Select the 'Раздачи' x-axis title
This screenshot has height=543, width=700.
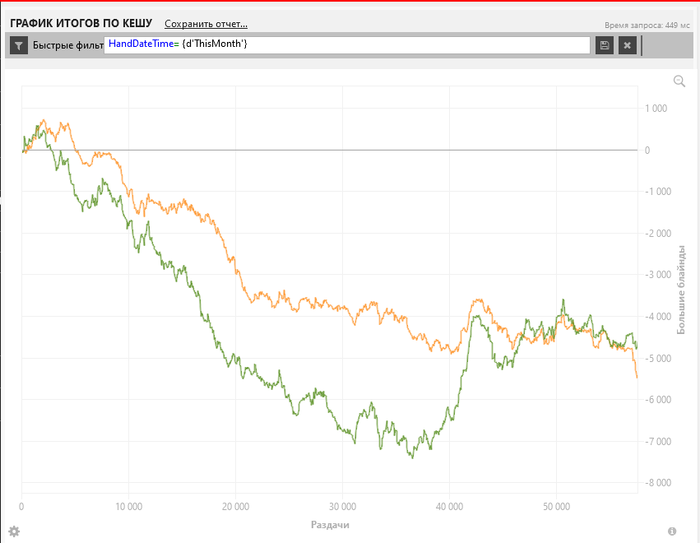click(330, 525)
